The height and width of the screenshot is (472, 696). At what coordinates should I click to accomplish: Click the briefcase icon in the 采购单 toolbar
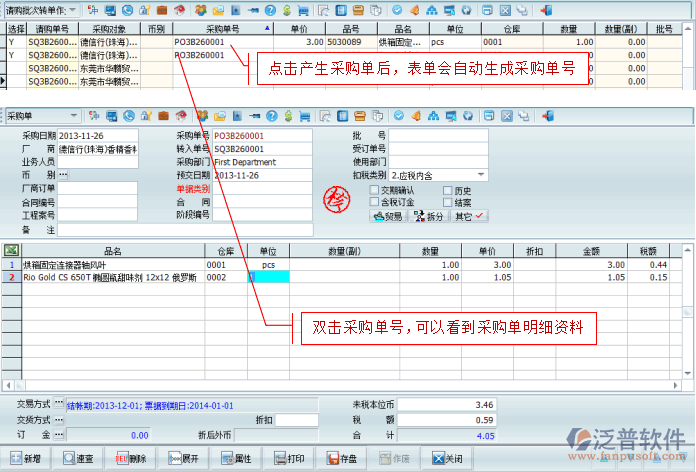pyautogui.click(x=164, y=116)
